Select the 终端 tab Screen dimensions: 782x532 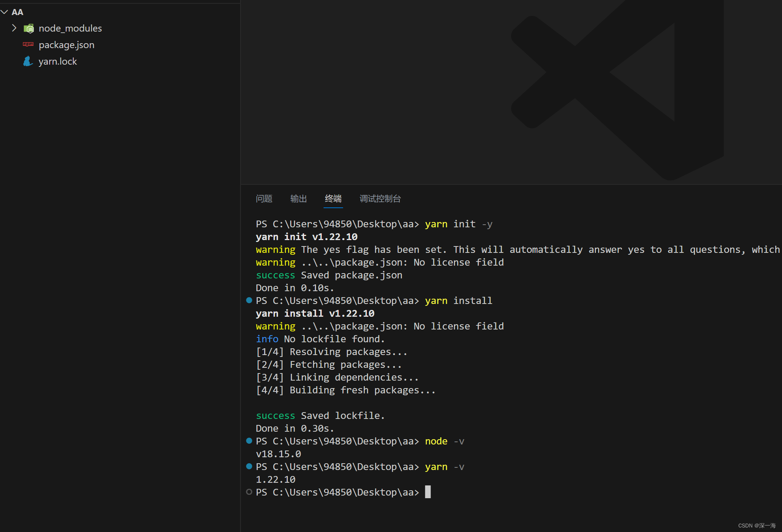pos(333,198)
